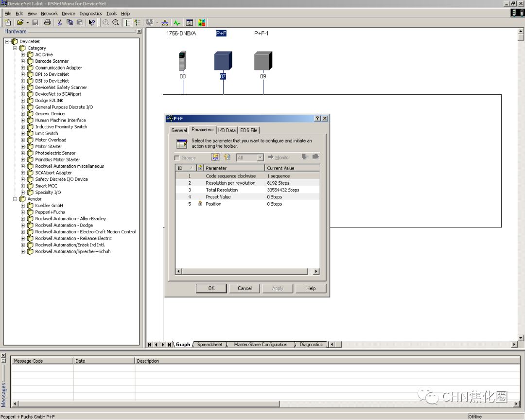The width and height of the screenshot is (525, 420).
Task: Click the lock column header icon
Action: 200,168
